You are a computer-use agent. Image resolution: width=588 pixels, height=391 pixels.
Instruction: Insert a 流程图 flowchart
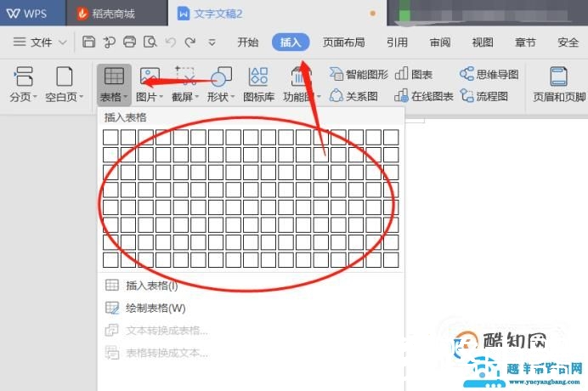[x=483, y=96]
